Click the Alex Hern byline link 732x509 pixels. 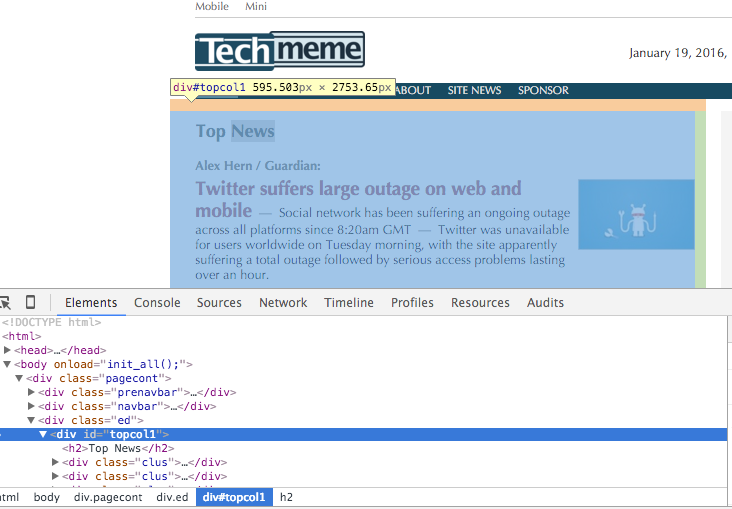coord(224,166)
